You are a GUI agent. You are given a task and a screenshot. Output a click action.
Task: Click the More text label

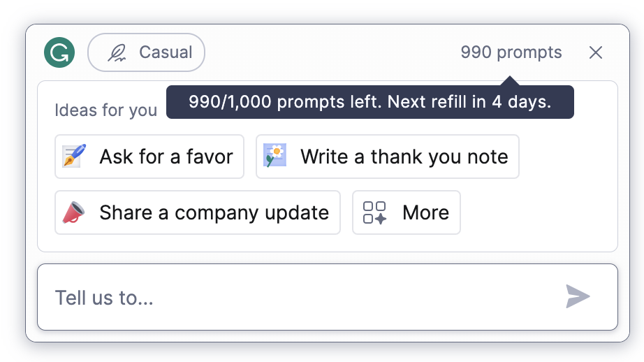425,212
